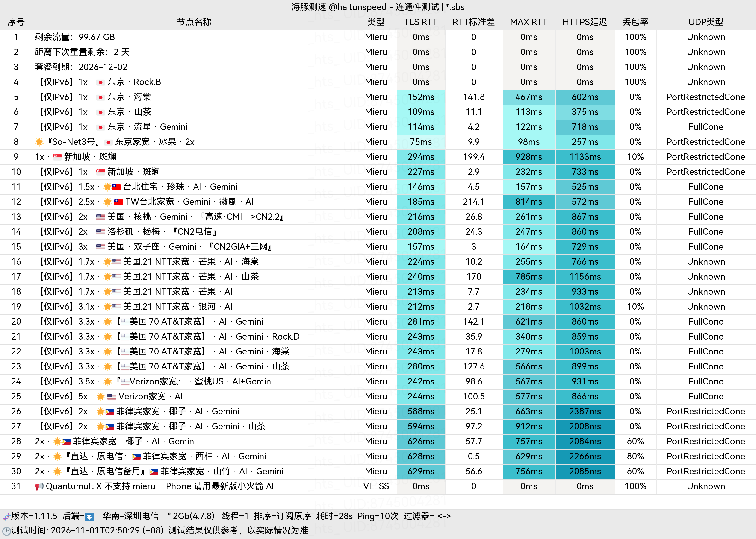Screen dimensions: 756x539
Task: Click the MAX RTT column header
Action: [529, 22]
